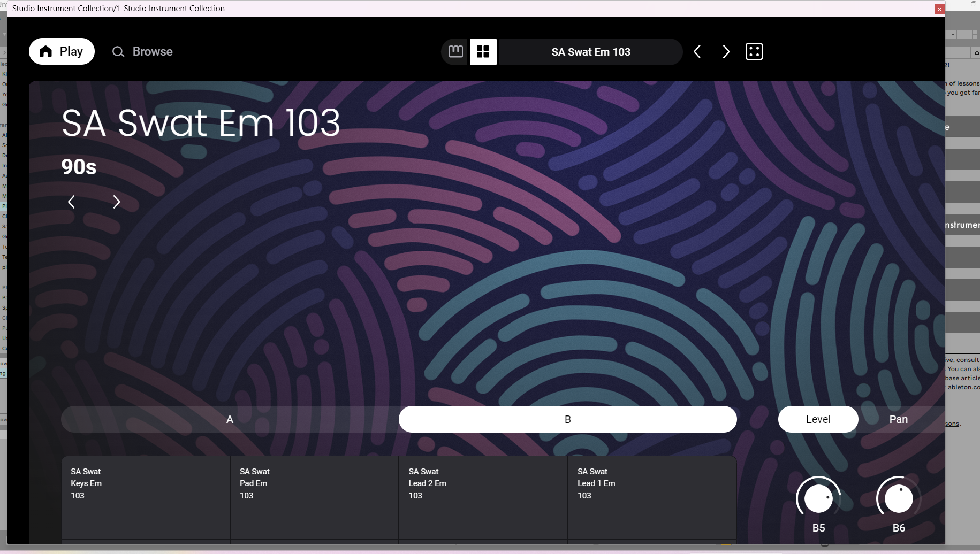Click the randomize dice icon

[754, 52]
